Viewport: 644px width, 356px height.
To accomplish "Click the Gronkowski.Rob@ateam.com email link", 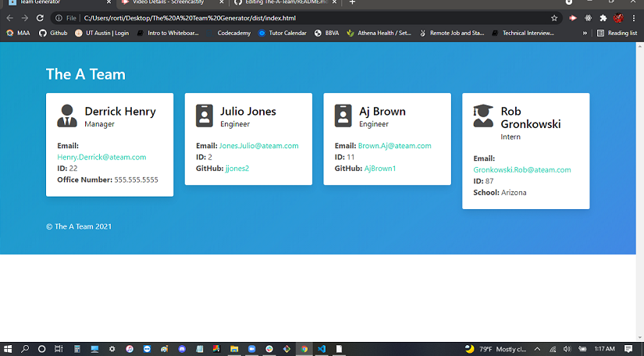I will (522, 169).
